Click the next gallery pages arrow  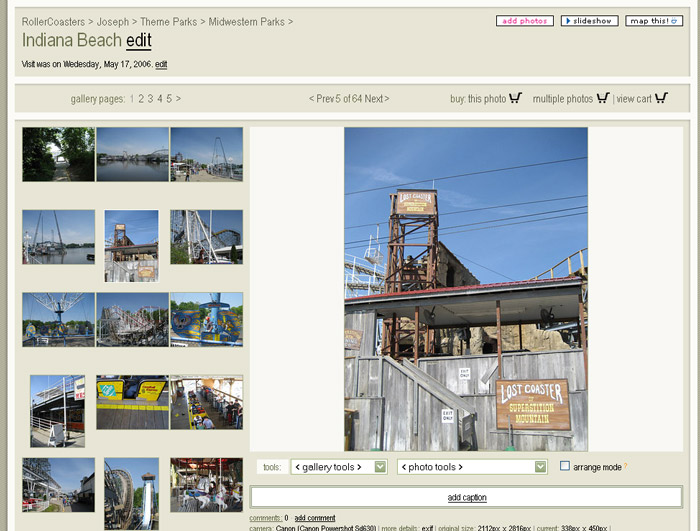click(x=178, y=99)
